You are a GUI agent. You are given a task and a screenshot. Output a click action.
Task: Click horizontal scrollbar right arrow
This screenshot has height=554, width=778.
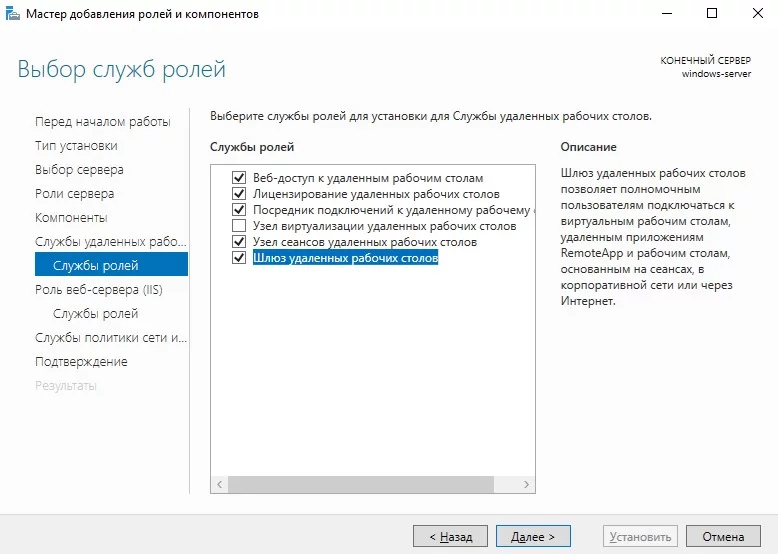point(526,485)
